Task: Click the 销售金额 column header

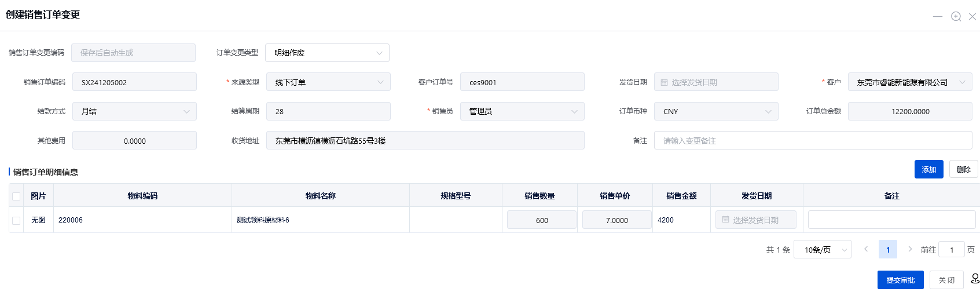Action: pos(681,196)
